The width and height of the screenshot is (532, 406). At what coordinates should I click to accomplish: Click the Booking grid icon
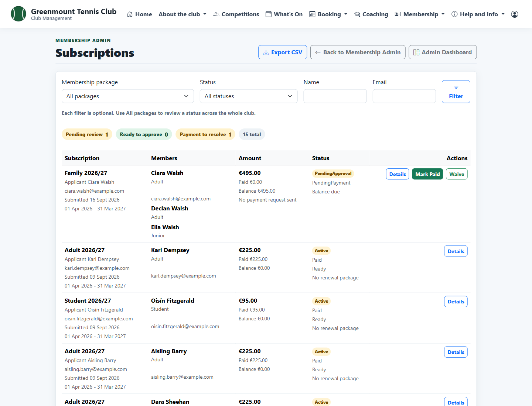[312, 14]
